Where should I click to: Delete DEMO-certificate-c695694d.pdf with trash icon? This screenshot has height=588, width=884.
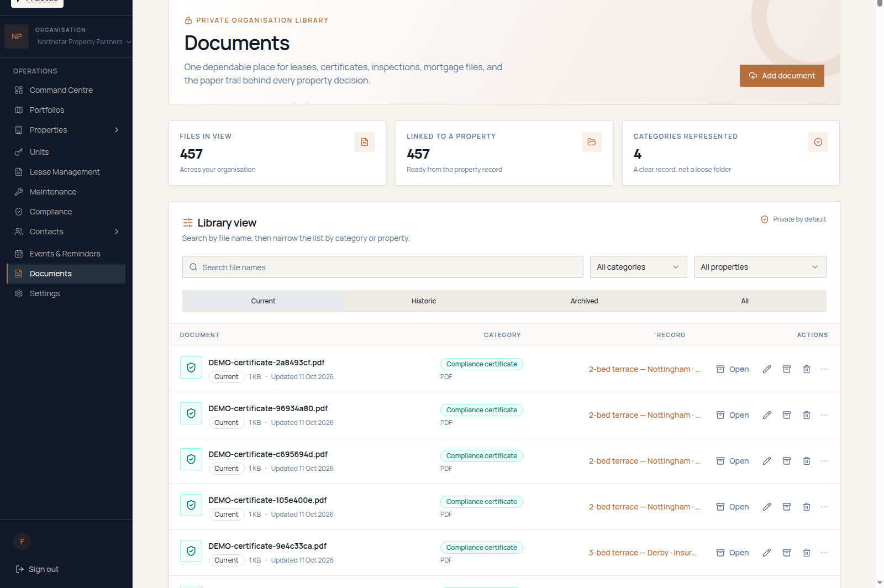click(807, 461)
